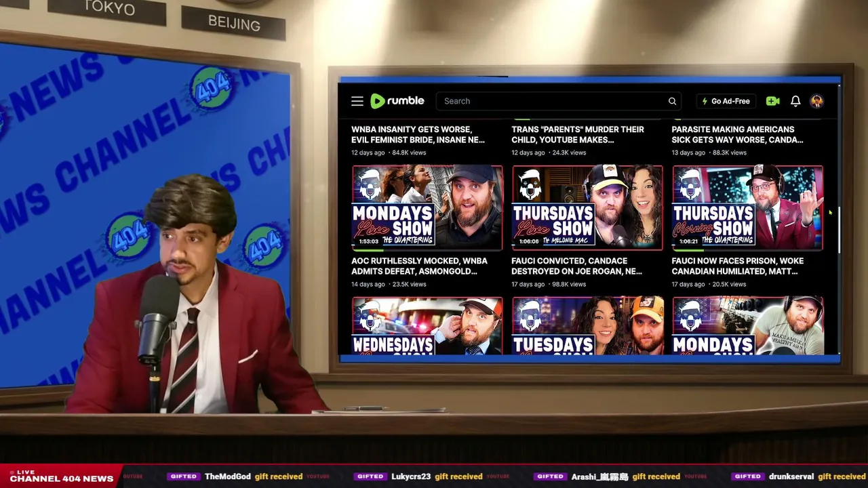The height and width of the screenshot is (488, 868).
Task: Open video titled 'FAUCI CONVICTED, CANDACE DESTROYED'
Action: point(577,266)
